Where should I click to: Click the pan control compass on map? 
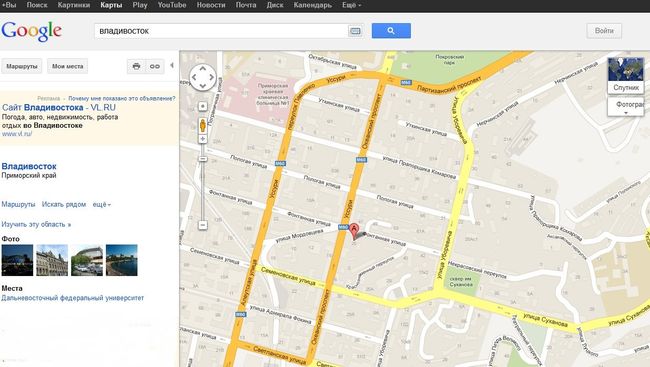(x=203, y=77)
